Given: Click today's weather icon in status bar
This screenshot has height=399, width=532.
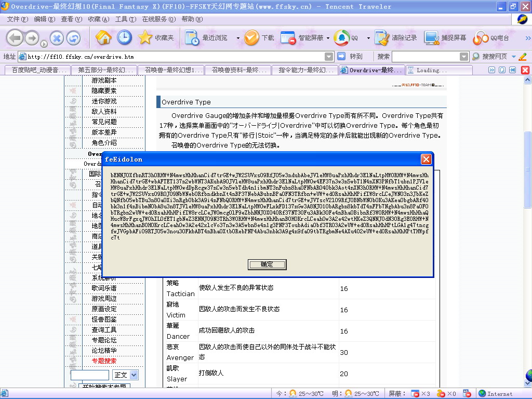Looking at the screenshot, I should click(x=292, y=394).
